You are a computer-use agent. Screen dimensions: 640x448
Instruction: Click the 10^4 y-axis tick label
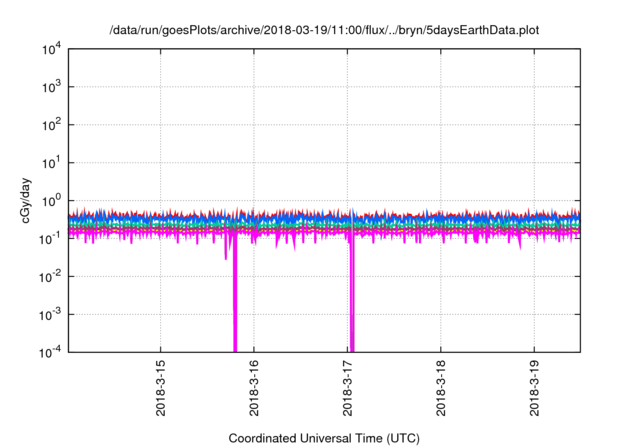[51, 49]
